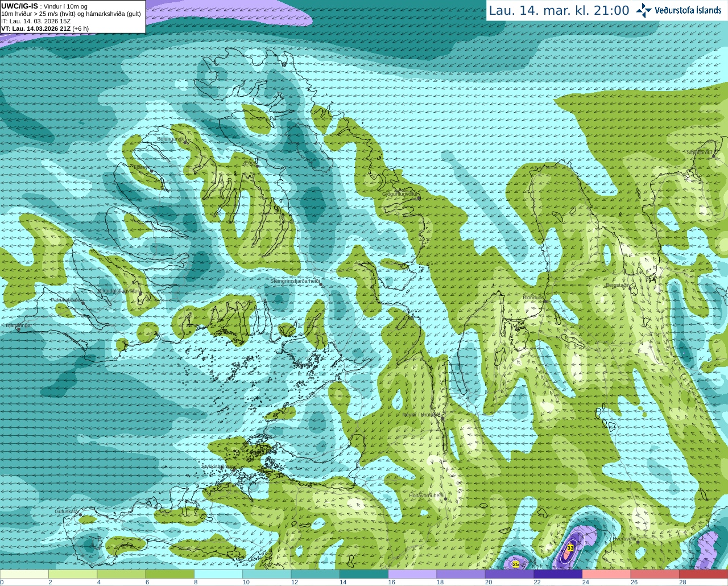The width and height of the screenshot is (728, 586).
Task: Click the 12–14 m/s teal legend swatch
Action: pyautogui.click(x=316, y=574)
